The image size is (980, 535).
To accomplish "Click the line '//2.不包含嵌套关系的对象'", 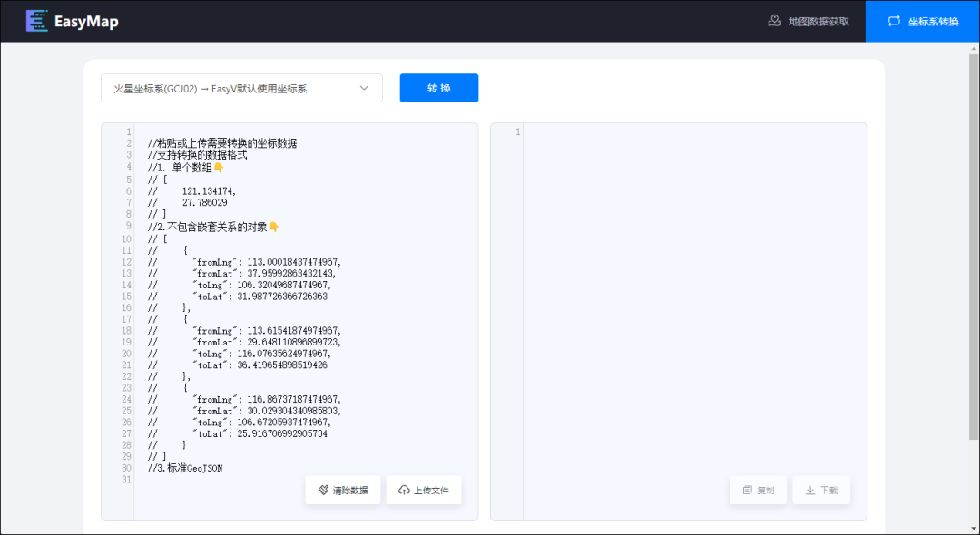I will pyautogui.click(x=213, y=227).
